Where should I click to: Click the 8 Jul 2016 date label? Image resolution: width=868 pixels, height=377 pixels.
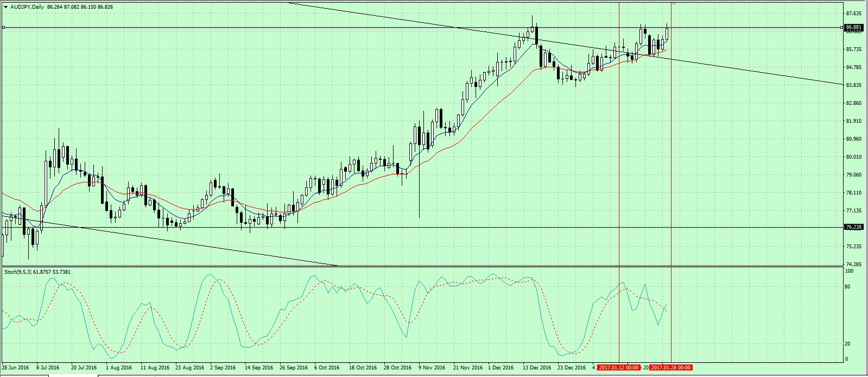point(48,368)
